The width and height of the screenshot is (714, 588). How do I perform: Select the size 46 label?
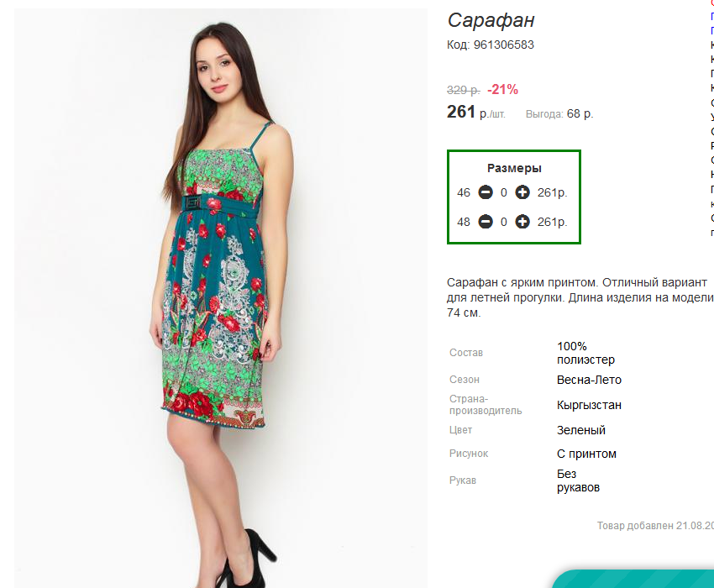(464, 192)
